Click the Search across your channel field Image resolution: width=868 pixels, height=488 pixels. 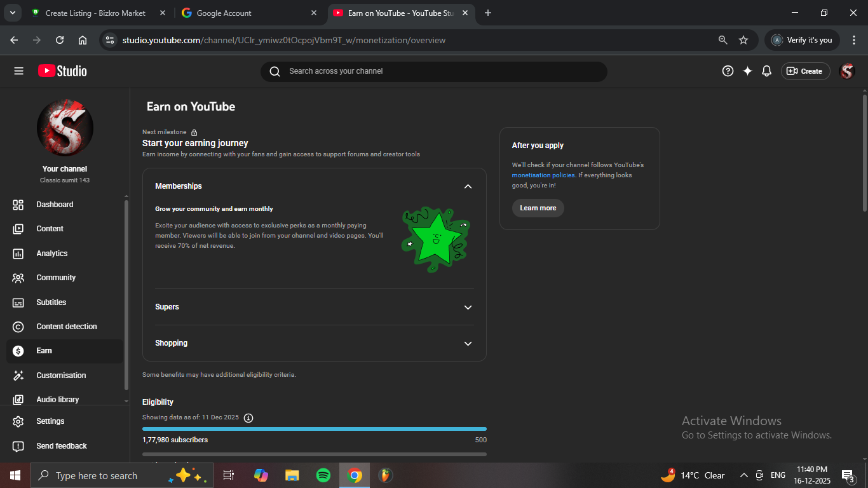[x=433, y=71]
